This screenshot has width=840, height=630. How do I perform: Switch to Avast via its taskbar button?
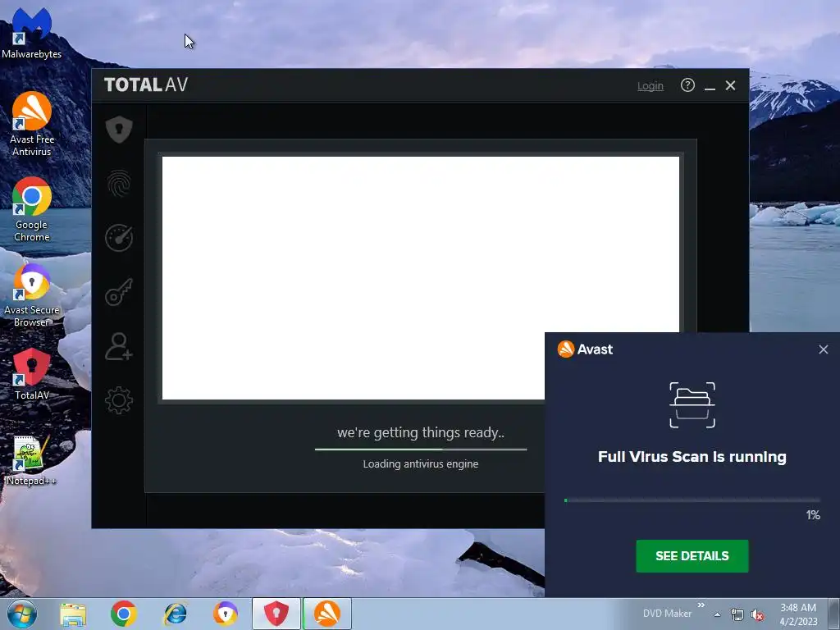(327, 614)
